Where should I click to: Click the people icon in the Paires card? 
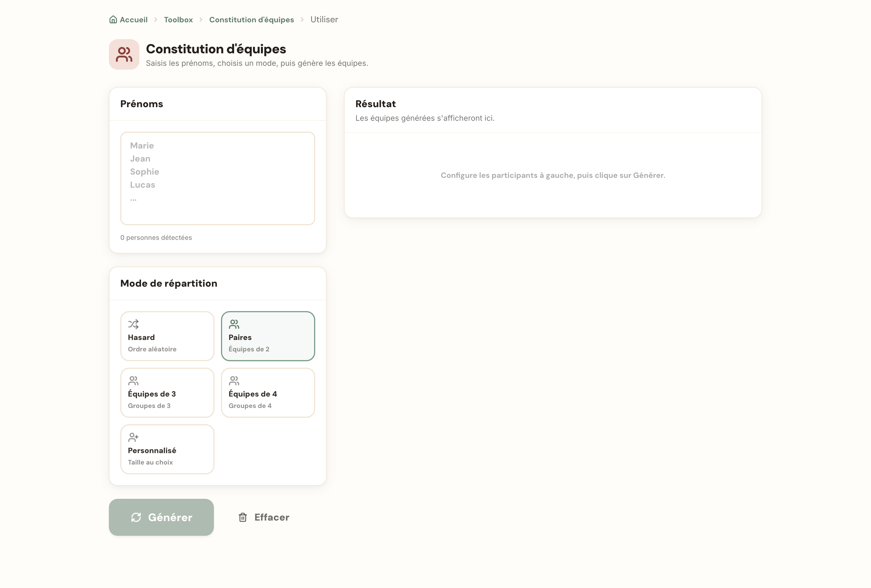234,324
